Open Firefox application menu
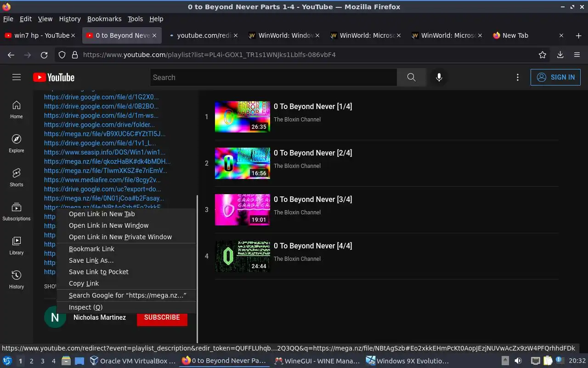Screen dimensions: 588x368 [577, 55]
